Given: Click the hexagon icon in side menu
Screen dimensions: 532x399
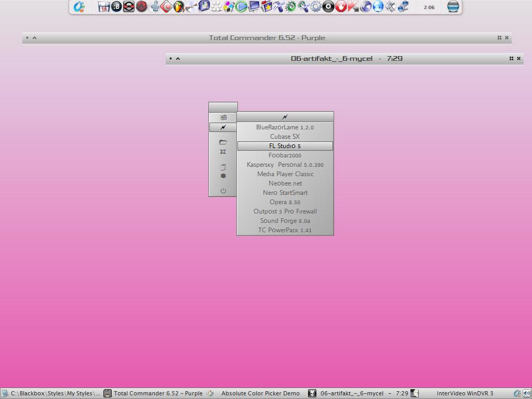Looking at the screenshot, I should (223, 176).
